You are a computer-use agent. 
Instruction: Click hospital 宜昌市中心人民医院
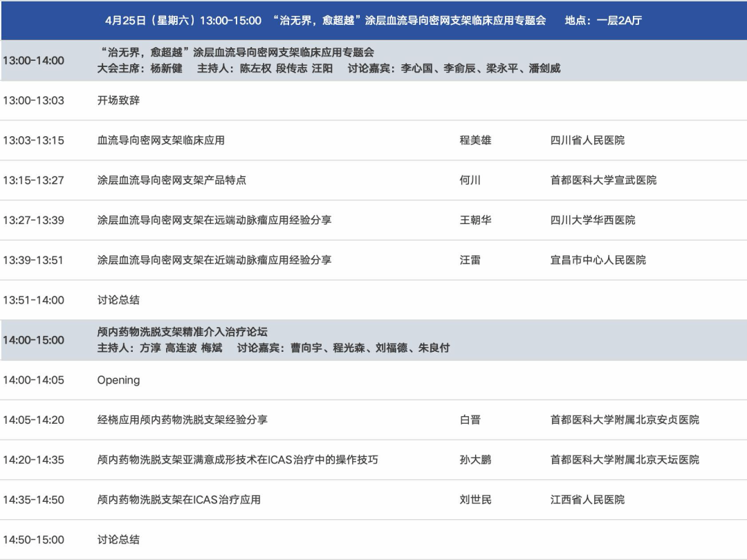[598, 261]
